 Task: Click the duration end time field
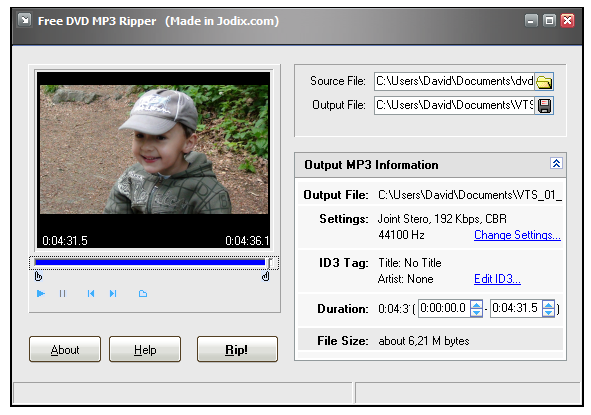tap(516, 308)
